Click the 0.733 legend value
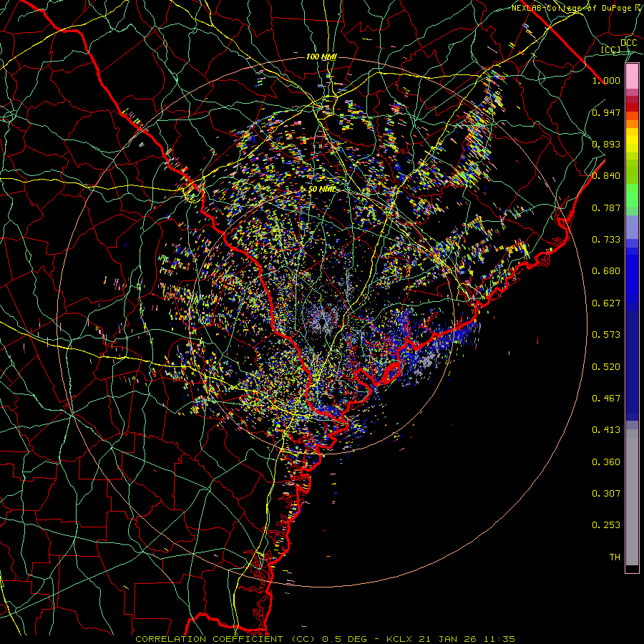 (606, 240)
